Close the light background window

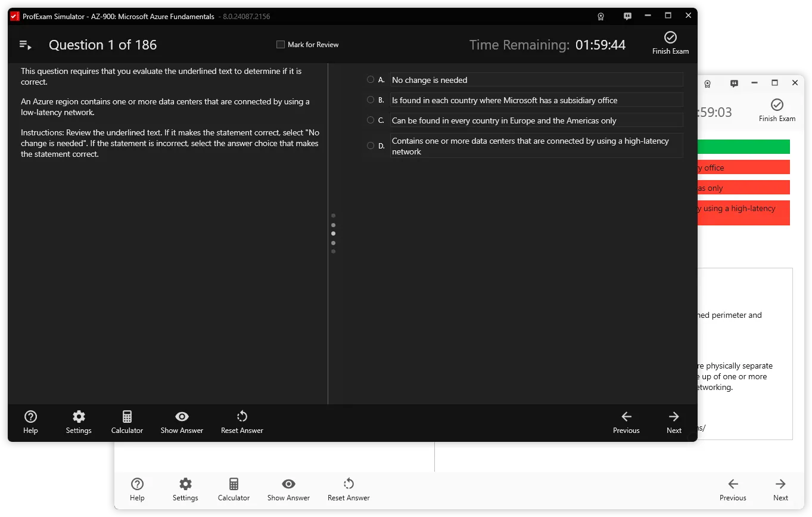point(795,83)
